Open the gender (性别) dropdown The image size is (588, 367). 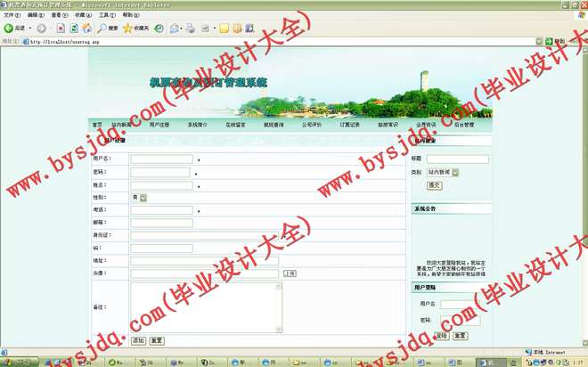point(143,197)
